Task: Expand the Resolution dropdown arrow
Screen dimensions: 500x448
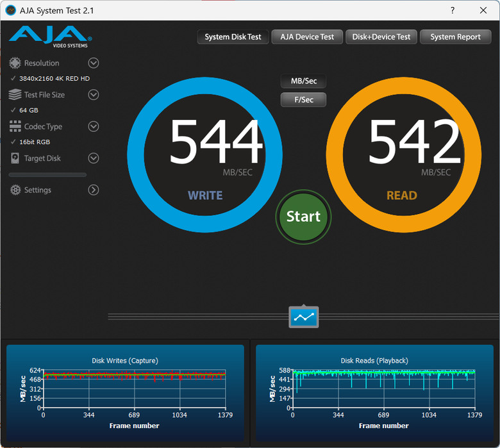Action: 94,63
